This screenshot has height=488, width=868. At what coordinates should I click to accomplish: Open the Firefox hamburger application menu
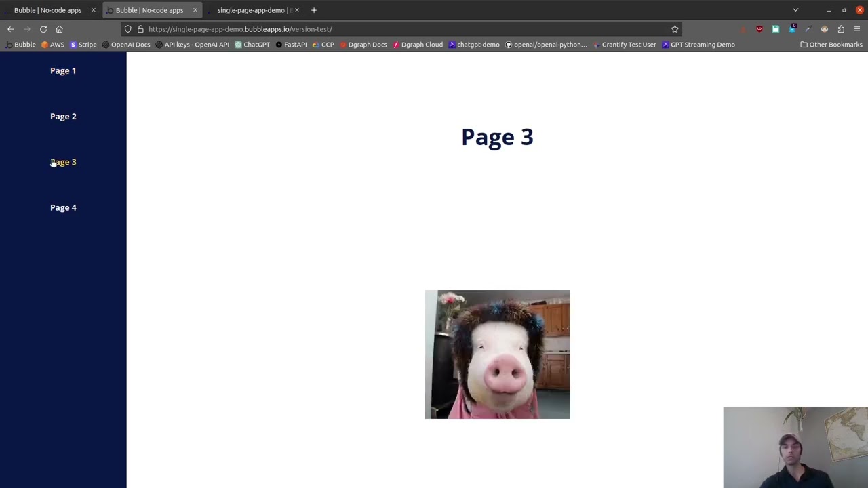click(x=857, y=29)
